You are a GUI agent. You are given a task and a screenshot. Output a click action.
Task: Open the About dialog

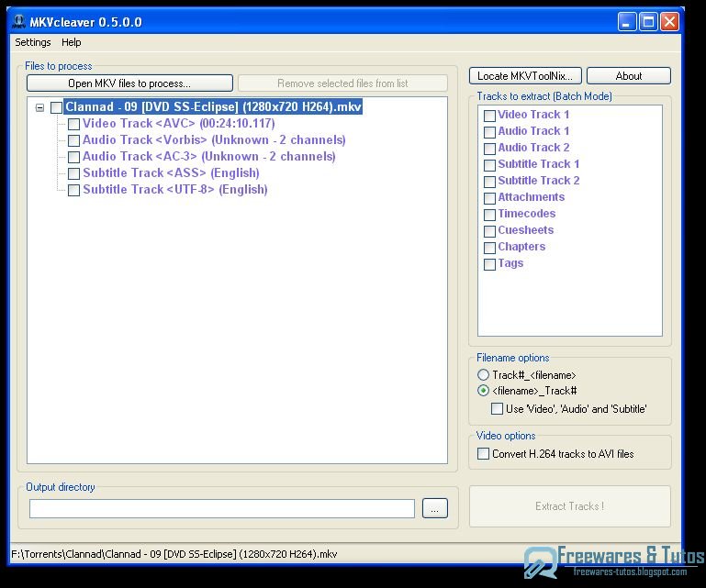tap(629, 75)
